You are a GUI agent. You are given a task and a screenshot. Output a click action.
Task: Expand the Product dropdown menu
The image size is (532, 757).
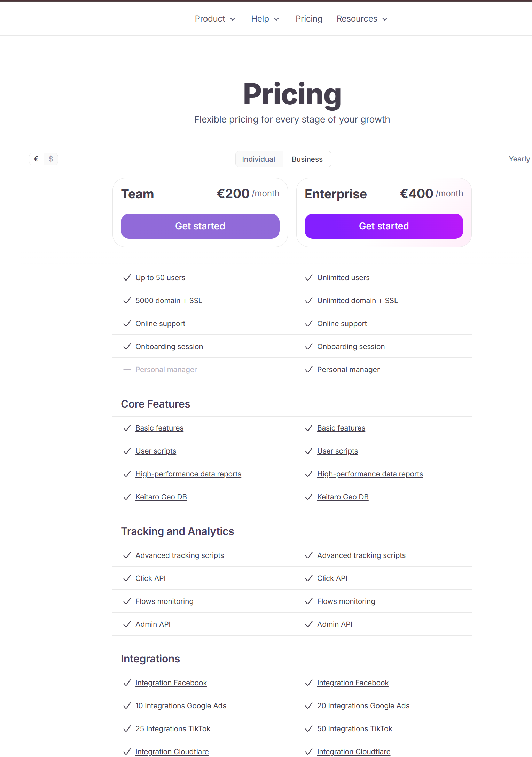pos(215,19)
